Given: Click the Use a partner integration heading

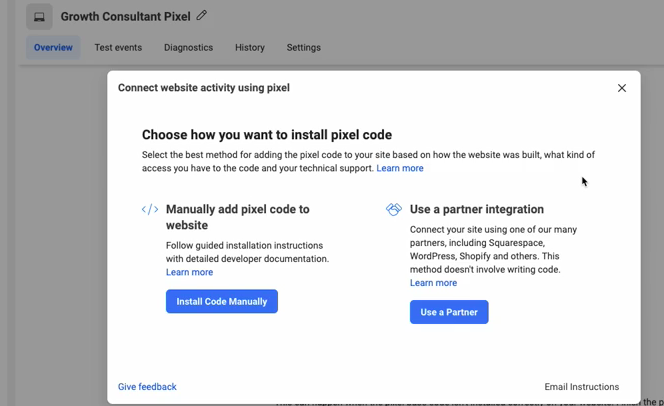Looking at the screenshot, I should point(477,209).
